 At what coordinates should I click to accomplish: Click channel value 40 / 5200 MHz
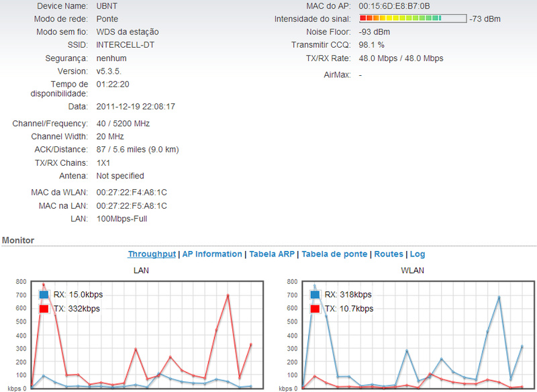[123, 124]
